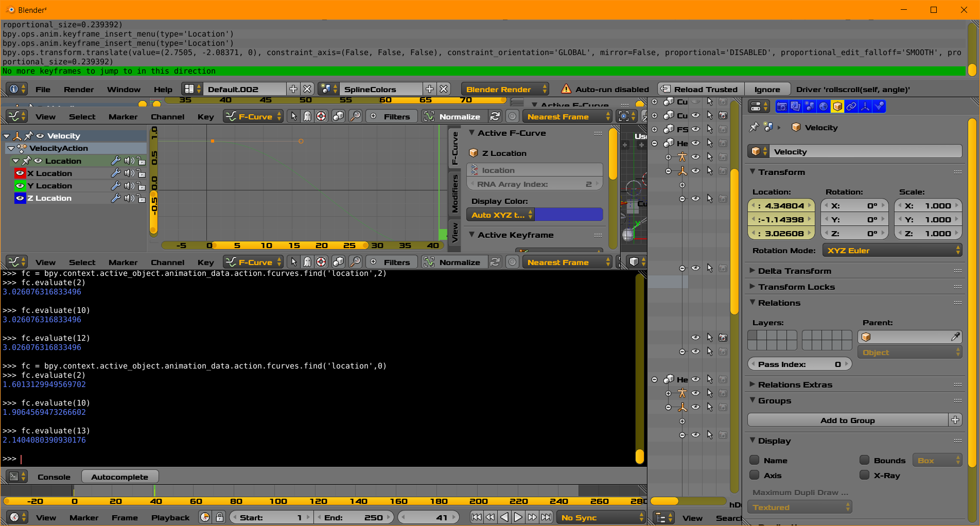This screenshot has width=980, height=526.
Task: Click the lock icon on Y Location channel
Action: pyautogui.click(x=141, y=186)
